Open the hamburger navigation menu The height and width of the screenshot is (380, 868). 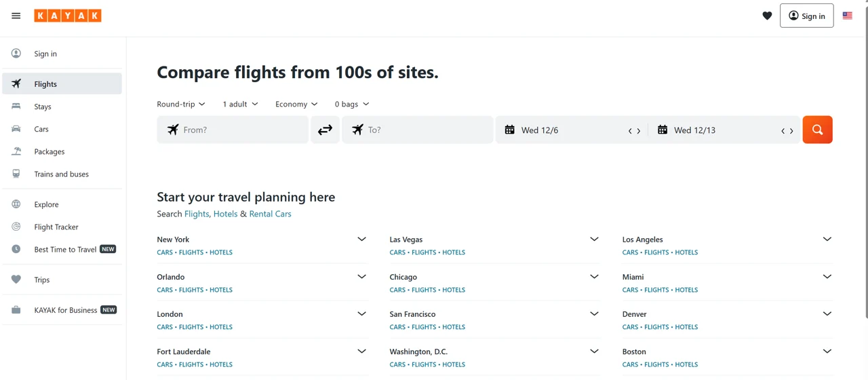(x=16, y=16)
